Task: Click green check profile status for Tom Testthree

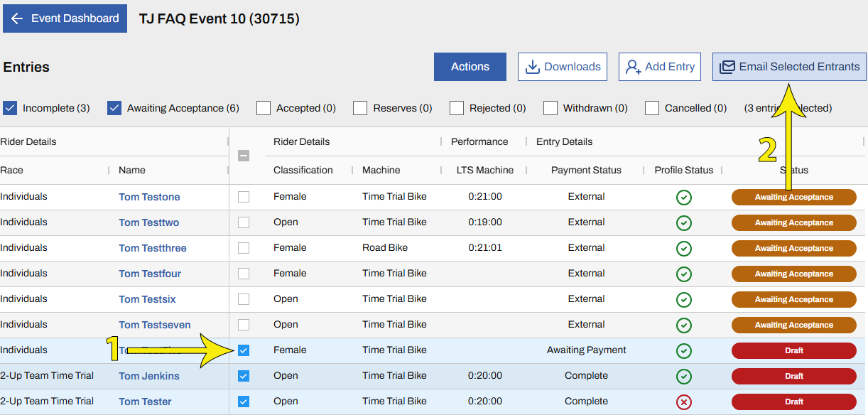Action: [683, 249]
